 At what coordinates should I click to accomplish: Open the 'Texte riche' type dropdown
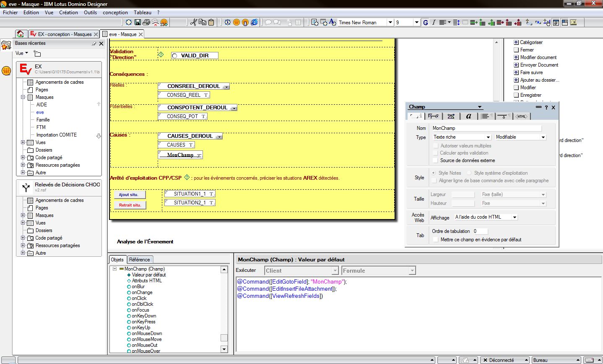488,137
